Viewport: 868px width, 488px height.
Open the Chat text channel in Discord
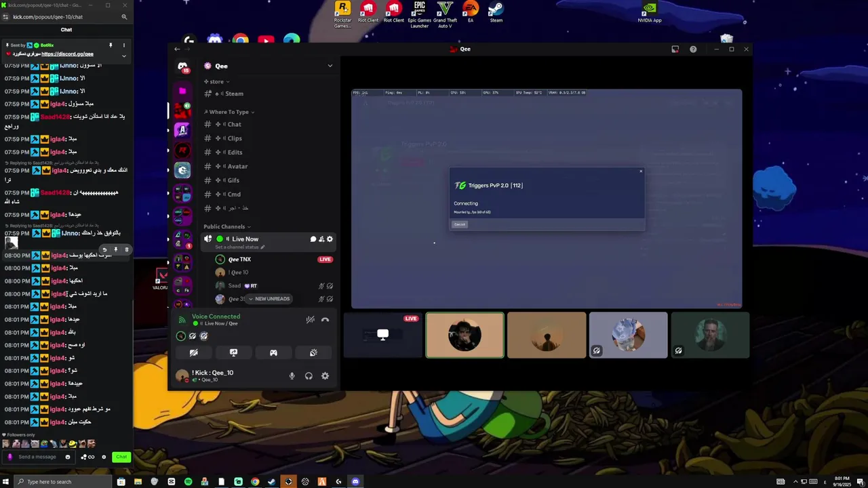[269, 124]
